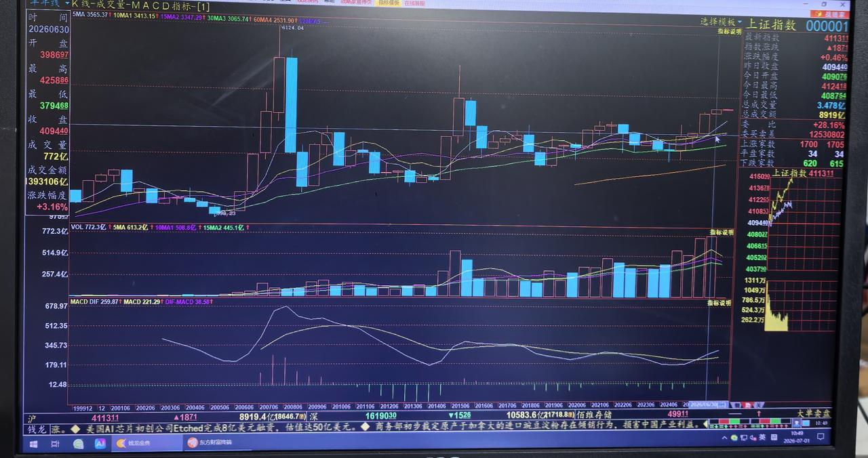Click the 深 index in the status bar

[313, 416]
